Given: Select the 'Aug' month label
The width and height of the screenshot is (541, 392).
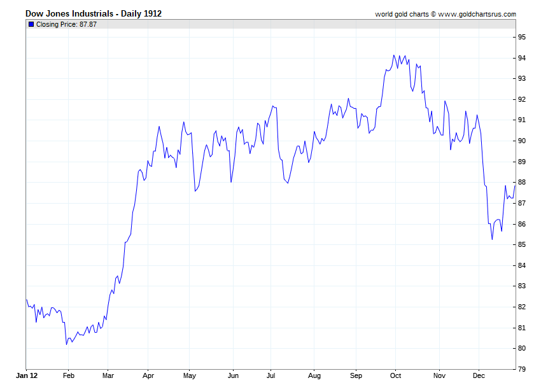Looking at the screenshot, I should click(x=314, y=377).
